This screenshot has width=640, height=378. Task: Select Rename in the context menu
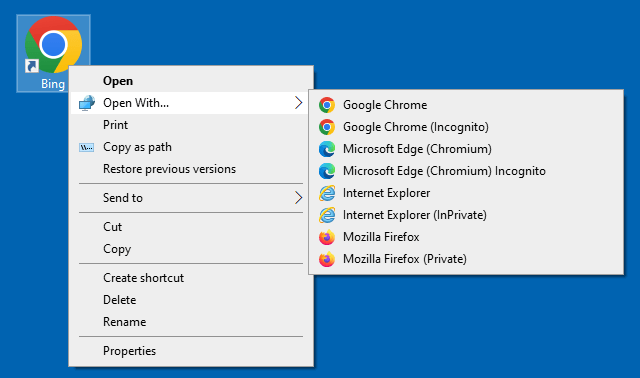124,322
